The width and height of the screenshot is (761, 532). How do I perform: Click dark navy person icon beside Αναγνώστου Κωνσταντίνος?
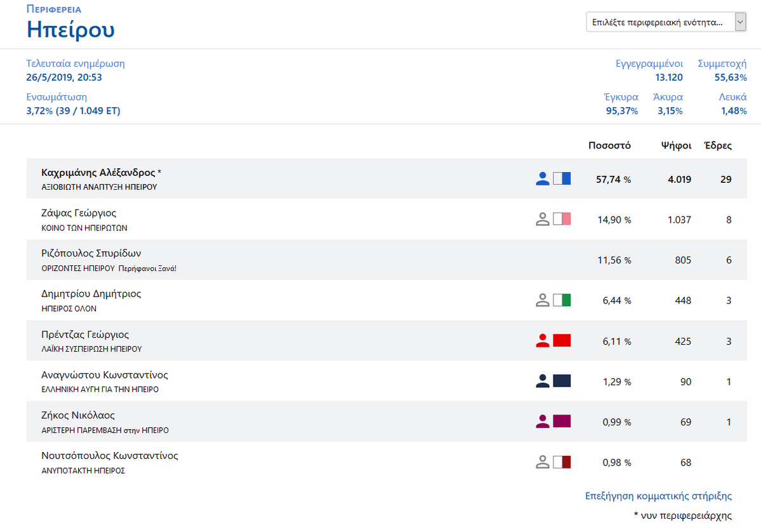(542, 382)
